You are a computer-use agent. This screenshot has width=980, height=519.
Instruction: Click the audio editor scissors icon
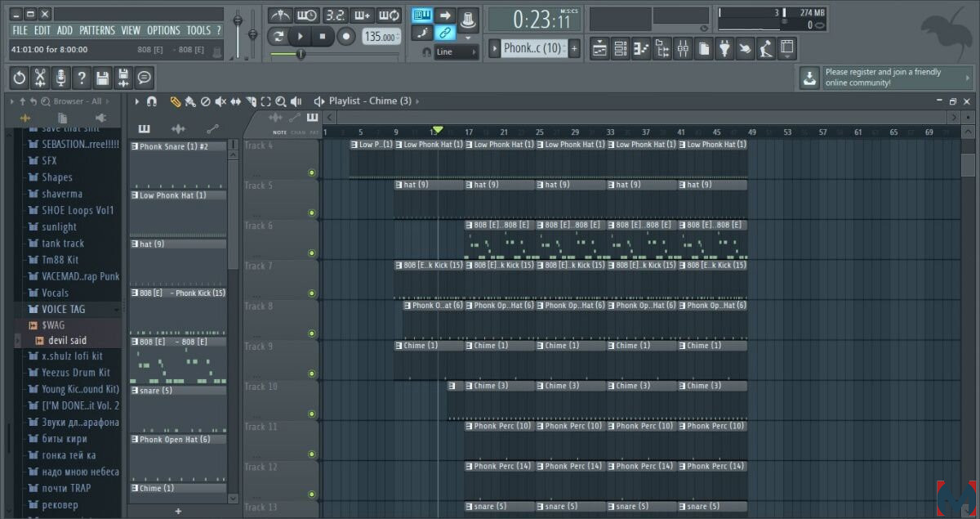(x=40, y=78)
